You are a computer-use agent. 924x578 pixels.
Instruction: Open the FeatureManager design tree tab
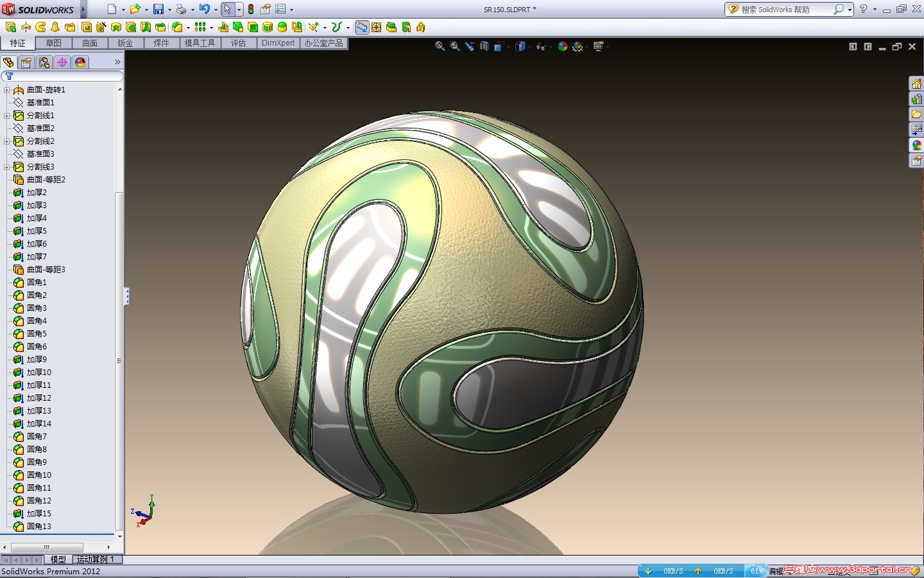[8, 62]
